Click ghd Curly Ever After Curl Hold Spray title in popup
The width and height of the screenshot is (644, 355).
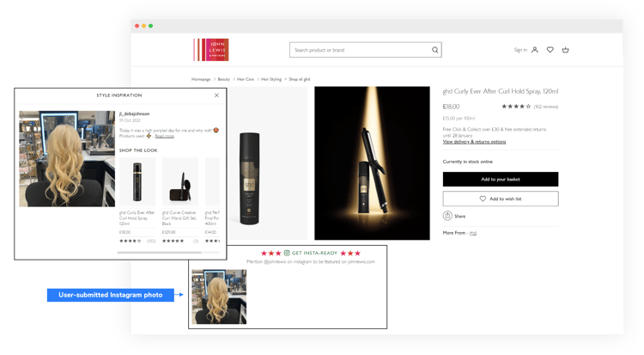(x=137, y=218)
